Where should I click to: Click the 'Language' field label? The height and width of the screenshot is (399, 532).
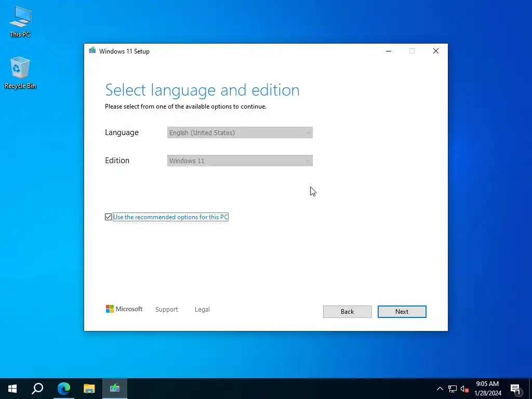122,132
